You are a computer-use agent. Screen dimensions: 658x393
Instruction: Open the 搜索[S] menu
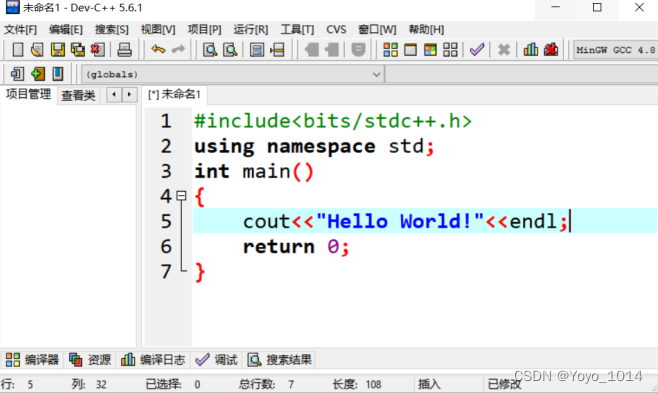[112, 29]
